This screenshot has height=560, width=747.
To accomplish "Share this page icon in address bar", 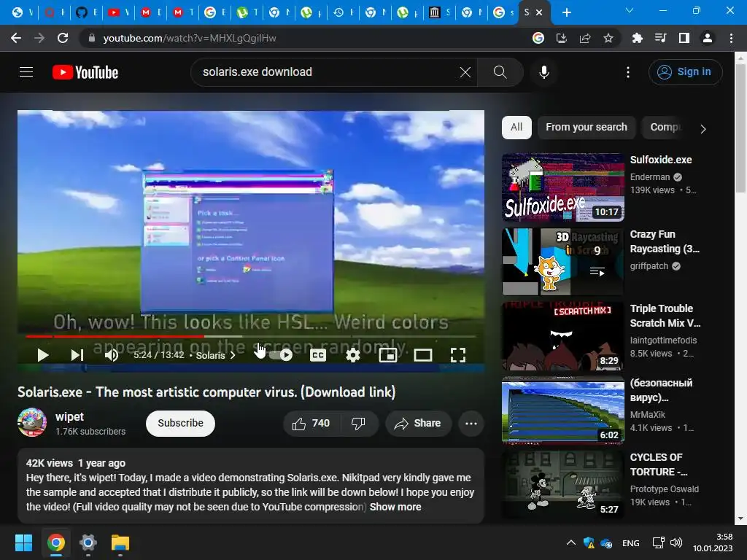I will (x=585, y=38).
